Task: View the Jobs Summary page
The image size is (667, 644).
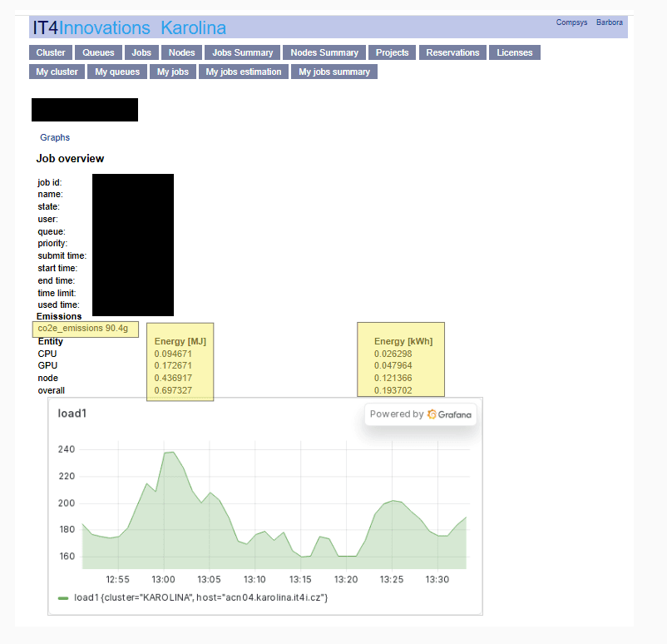Action: [x=242, y=52]
